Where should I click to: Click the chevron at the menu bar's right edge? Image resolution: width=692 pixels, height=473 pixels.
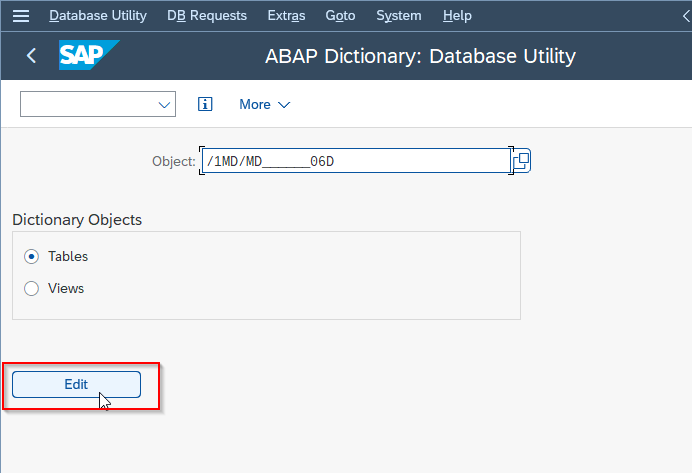click(686, 16)
